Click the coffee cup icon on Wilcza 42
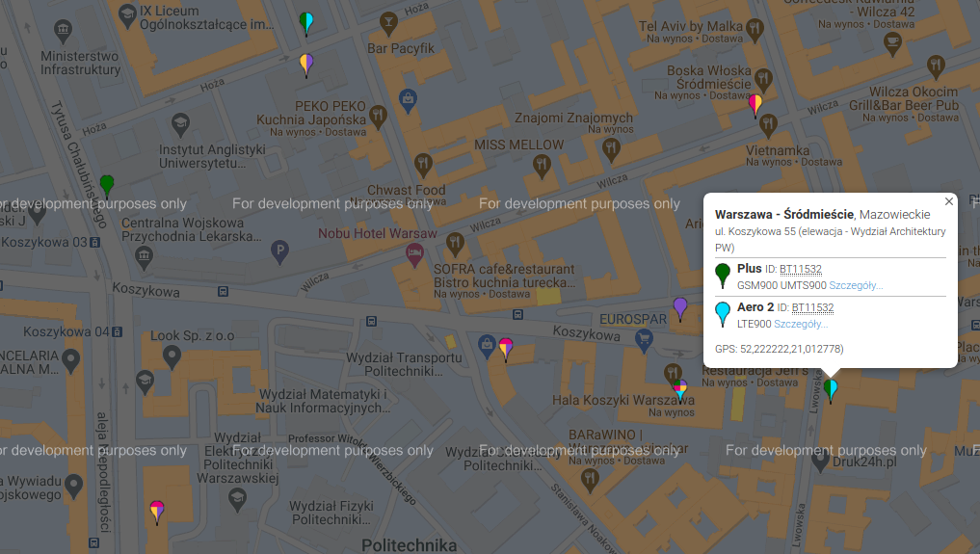 [892, 43]
